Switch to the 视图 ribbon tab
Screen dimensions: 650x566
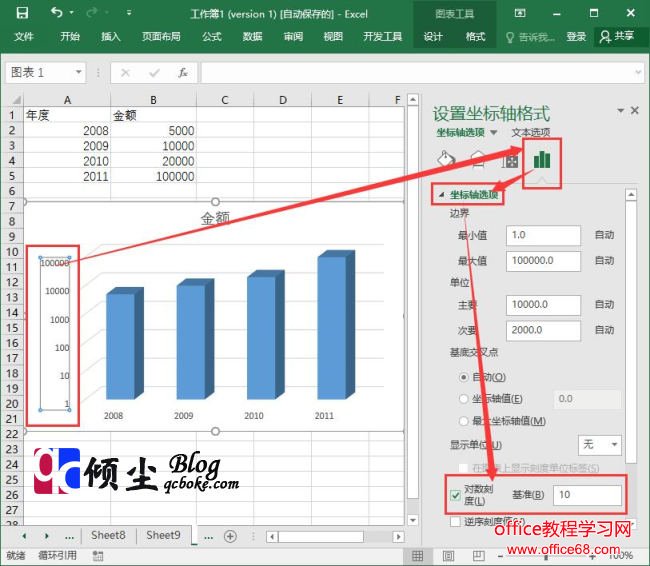pos(333,36)
